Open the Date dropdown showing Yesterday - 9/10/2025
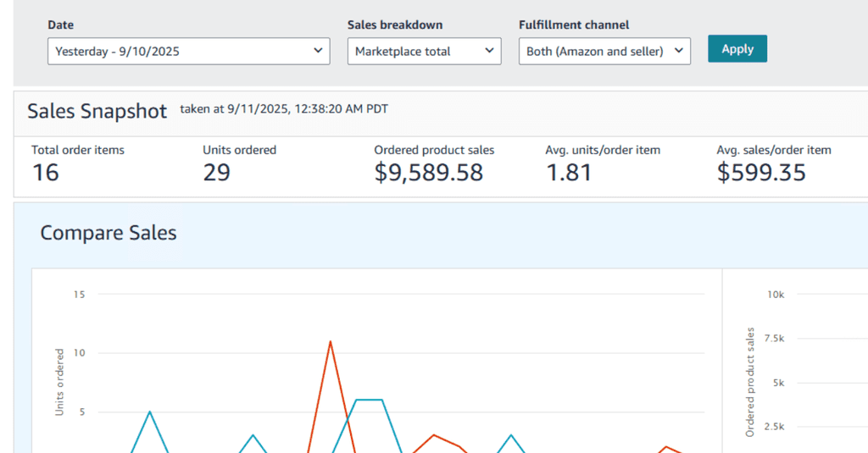This screenshot has height=453, width=868. tap(188, 51)
